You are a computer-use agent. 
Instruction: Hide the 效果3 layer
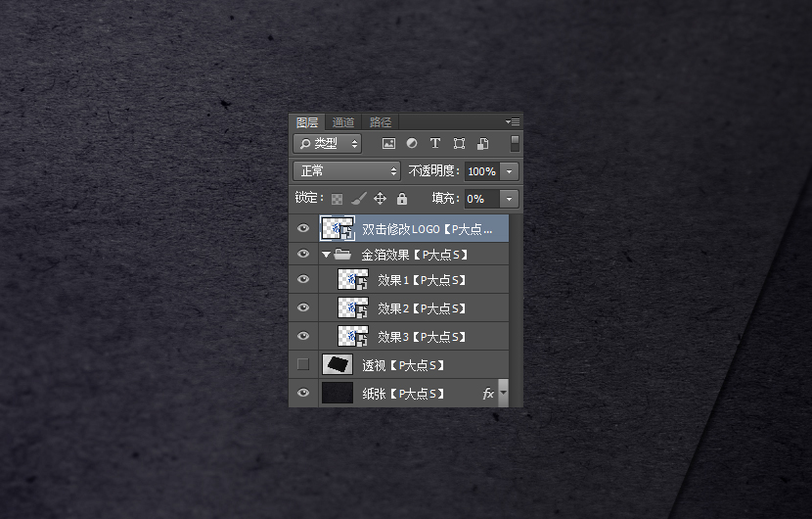point(303,336)
